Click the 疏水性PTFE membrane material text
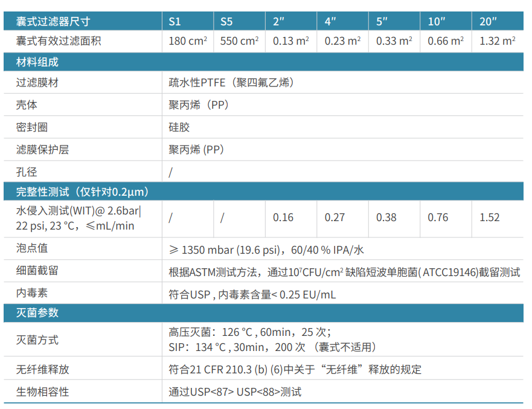This screenshot has height=409, width=532. tap(231, 83)
